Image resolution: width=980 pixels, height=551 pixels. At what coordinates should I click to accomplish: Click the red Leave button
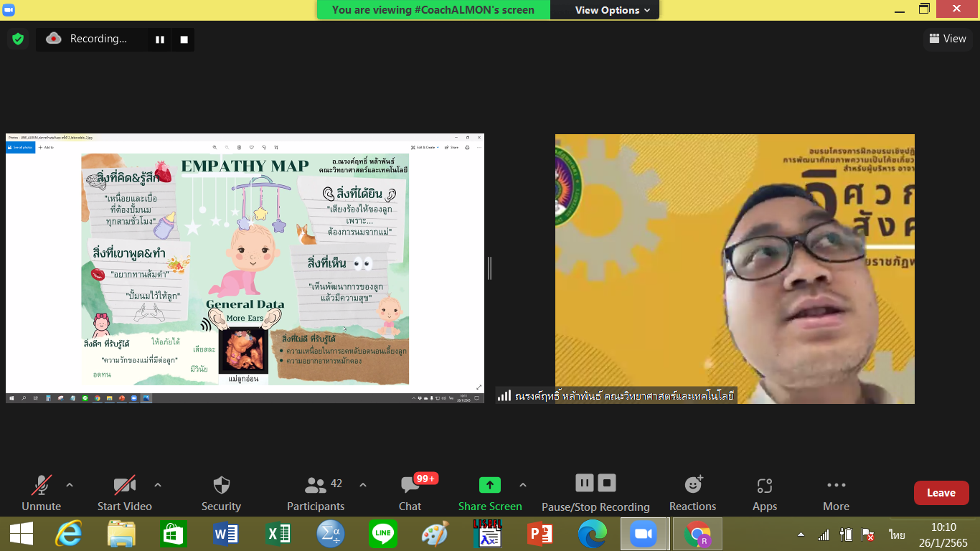click(941, 493)
